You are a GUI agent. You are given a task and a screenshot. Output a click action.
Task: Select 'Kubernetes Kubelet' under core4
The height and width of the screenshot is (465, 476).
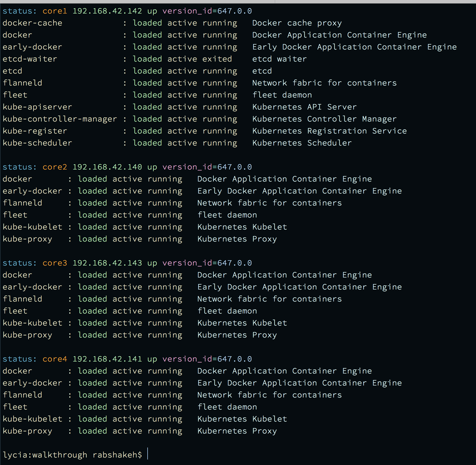(x=242, y=419)
